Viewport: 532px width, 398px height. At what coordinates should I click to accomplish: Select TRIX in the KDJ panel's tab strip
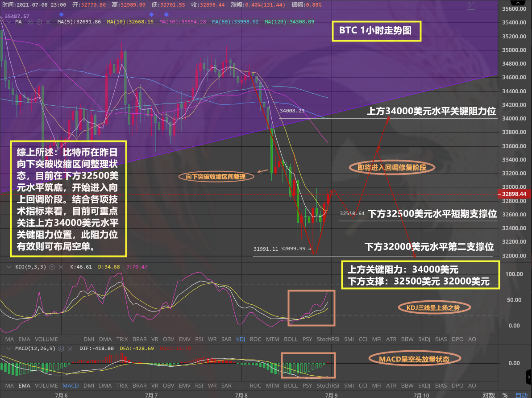click(x=122, y=339)
